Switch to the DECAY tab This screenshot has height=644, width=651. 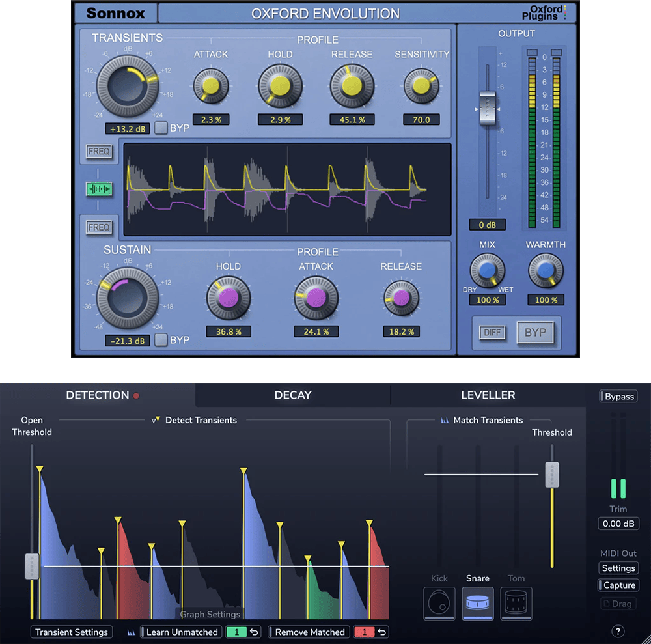[293, 395]
